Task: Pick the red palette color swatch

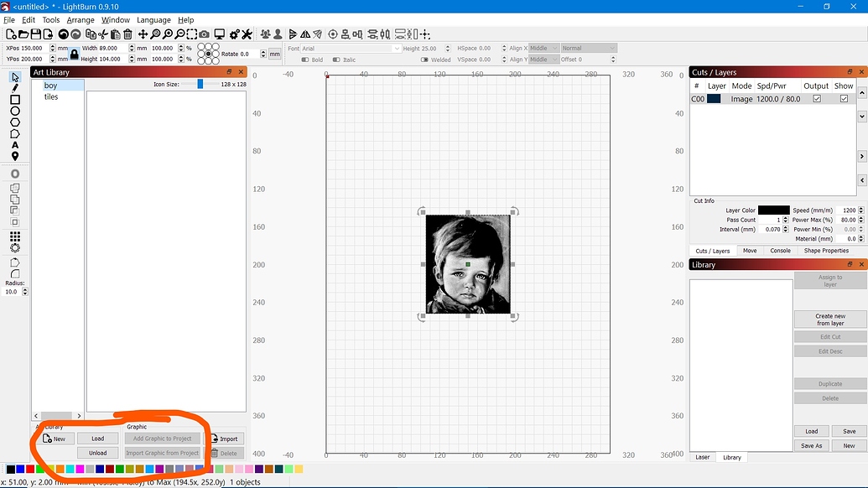Action: (30, 470)
